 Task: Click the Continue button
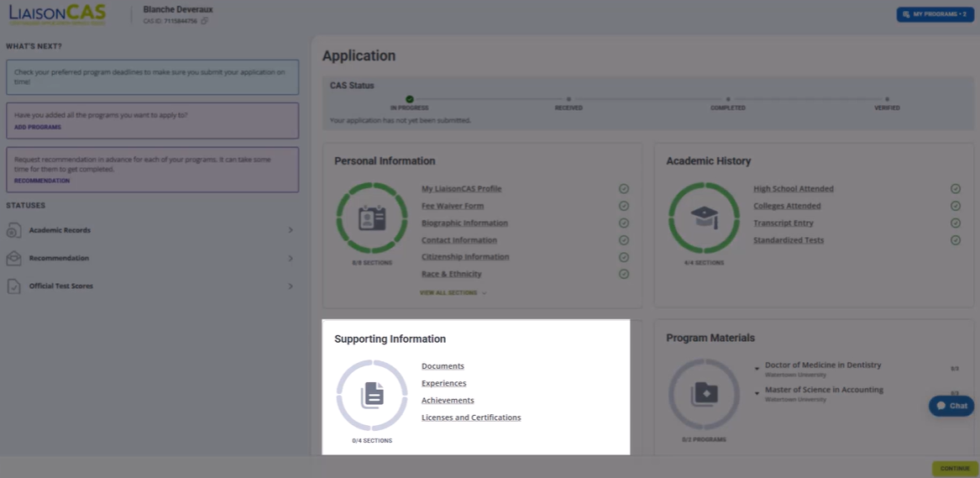pyautogui.click(x=955, y=468)
